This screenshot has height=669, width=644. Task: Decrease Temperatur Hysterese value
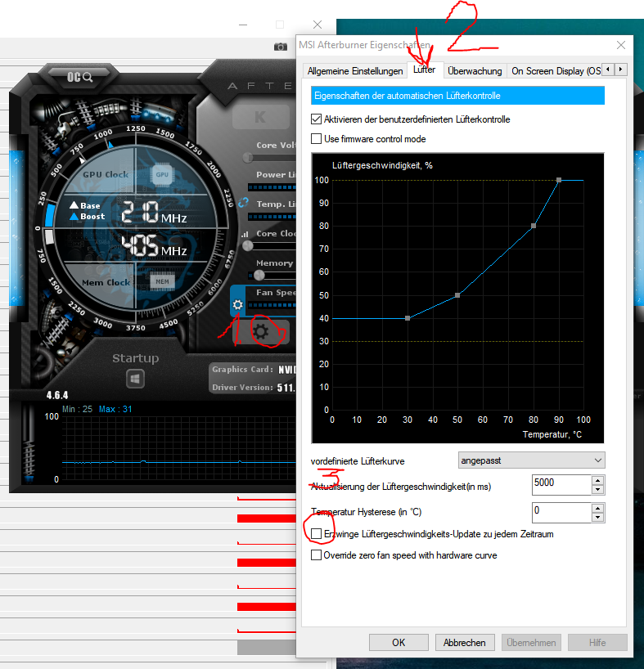pyautogui.click(x=598, y=518)
